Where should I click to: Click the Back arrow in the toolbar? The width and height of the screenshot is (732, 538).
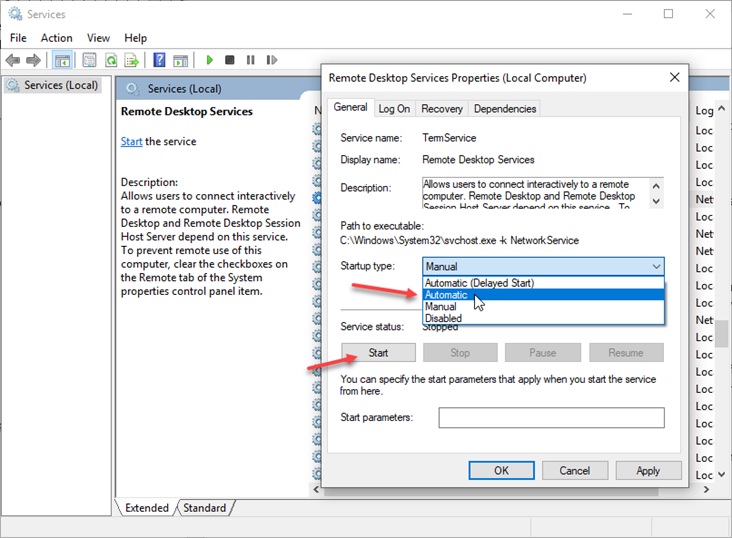point(14,60)
